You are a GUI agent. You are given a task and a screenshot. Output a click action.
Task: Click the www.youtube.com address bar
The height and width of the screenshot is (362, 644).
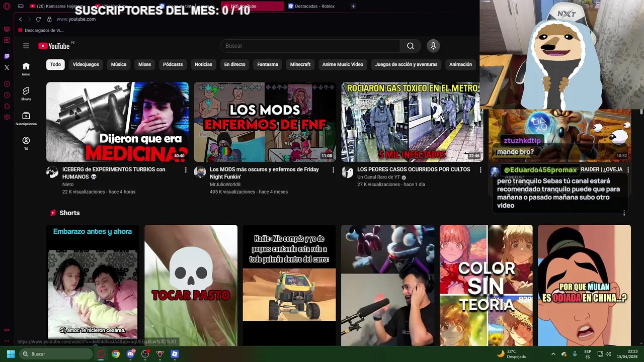tap(76, 19)
